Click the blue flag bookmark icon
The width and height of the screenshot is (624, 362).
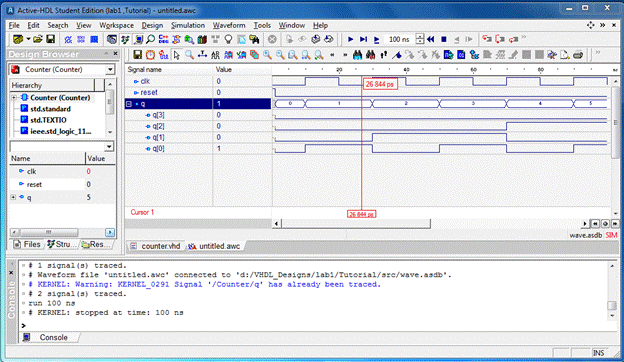point(397,55)
